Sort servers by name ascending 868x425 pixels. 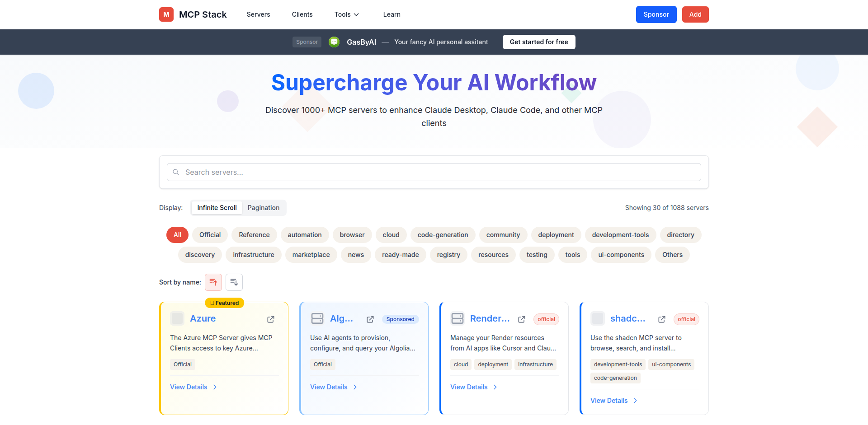[x=213, y=282]
